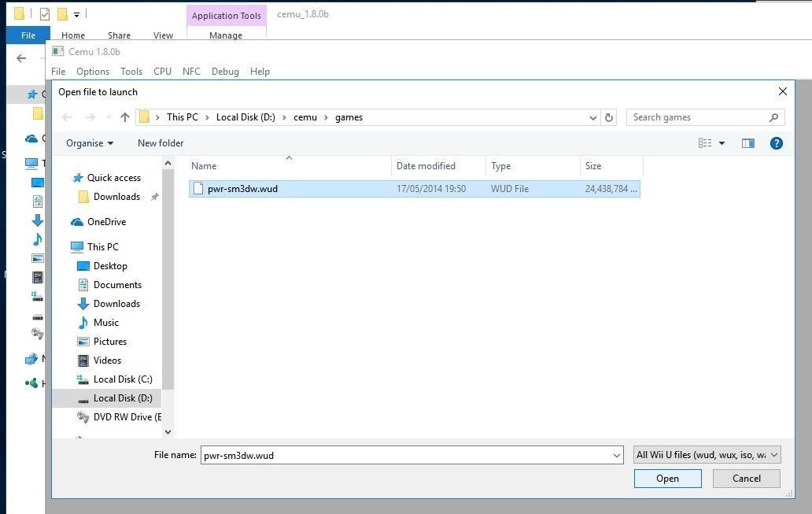Screen dimensions: 812x514
Task: Click the OneDrive cloud icon
Action: (x=77, y=222)
